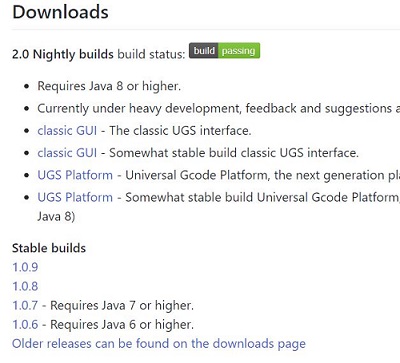400x363 pixels.
Task: Click the "Stable builds" heading
Action: 49,248
